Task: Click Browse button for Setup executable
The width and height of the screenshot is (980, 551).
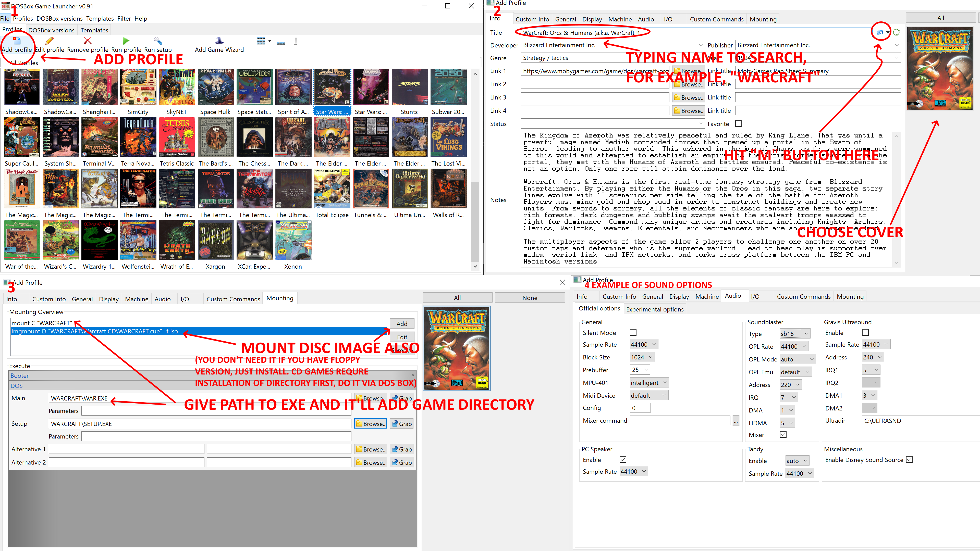Action: 371,424
